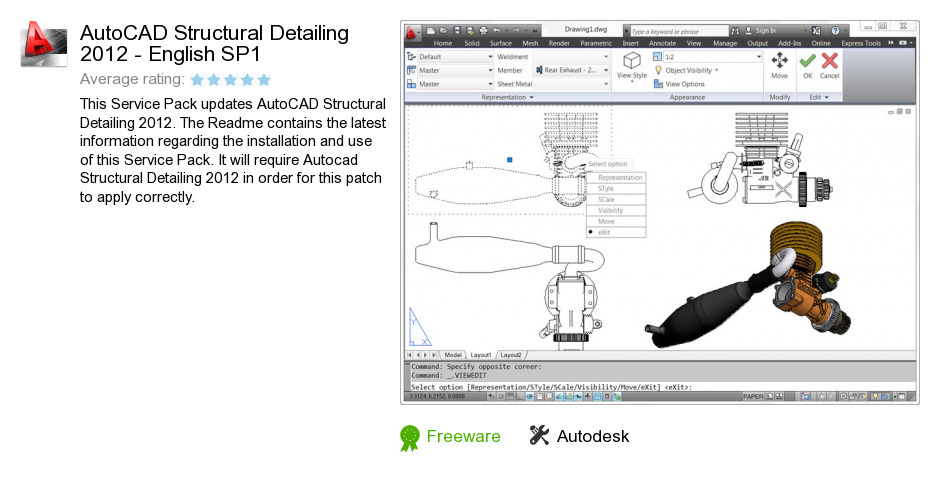Click the Autodesk Exchange X icon

(x=816, y=31)
